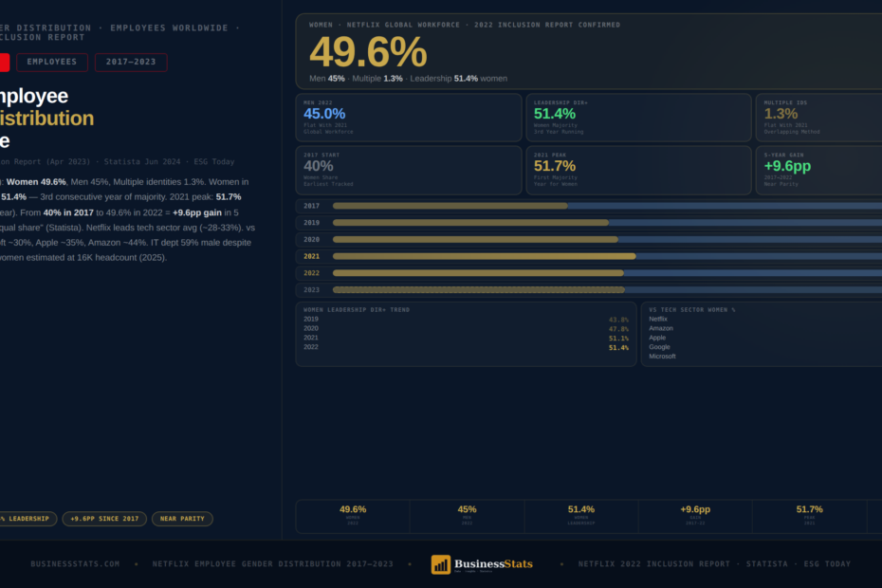
Task: Open the BusinessStats brand name link
Action: (x=493, y=563)
